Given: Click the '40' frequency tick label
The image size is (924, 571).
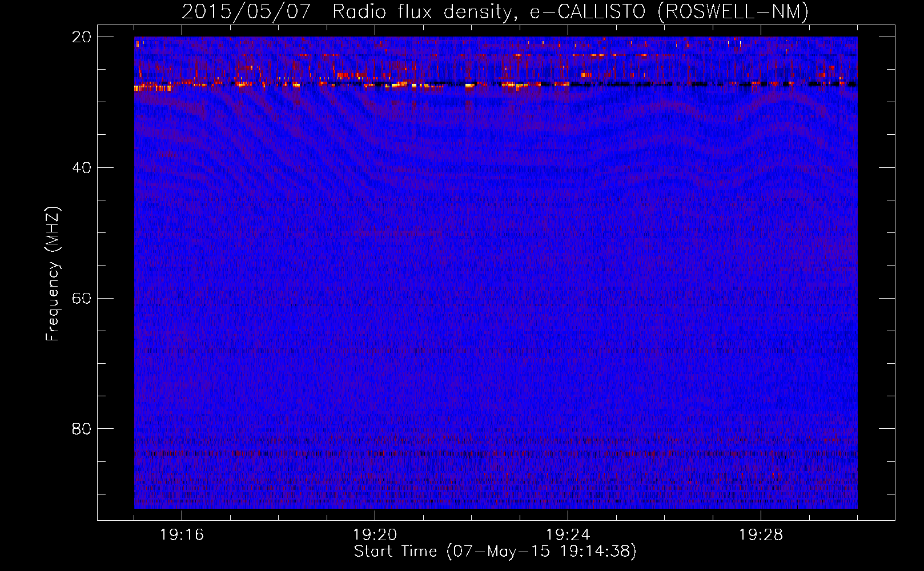Looking at the screenshot, I should click(x=82, y=168).
